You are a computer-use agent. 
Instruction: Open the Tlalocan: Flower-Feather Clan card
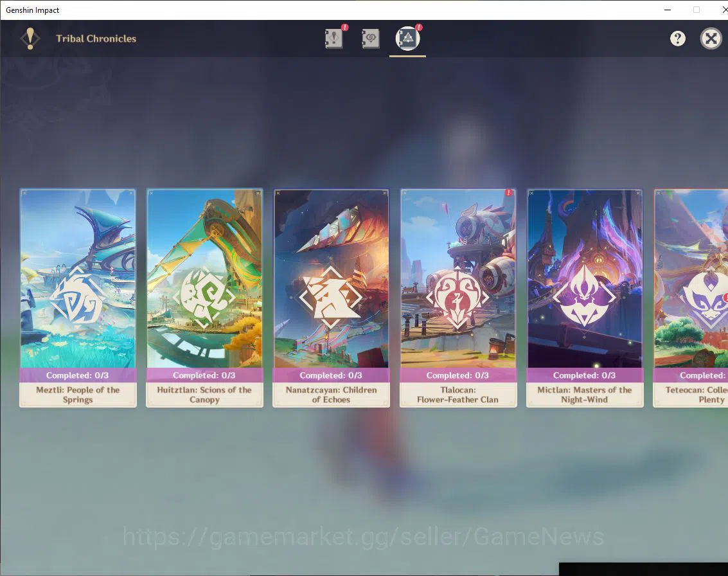[x=457, y=298]
